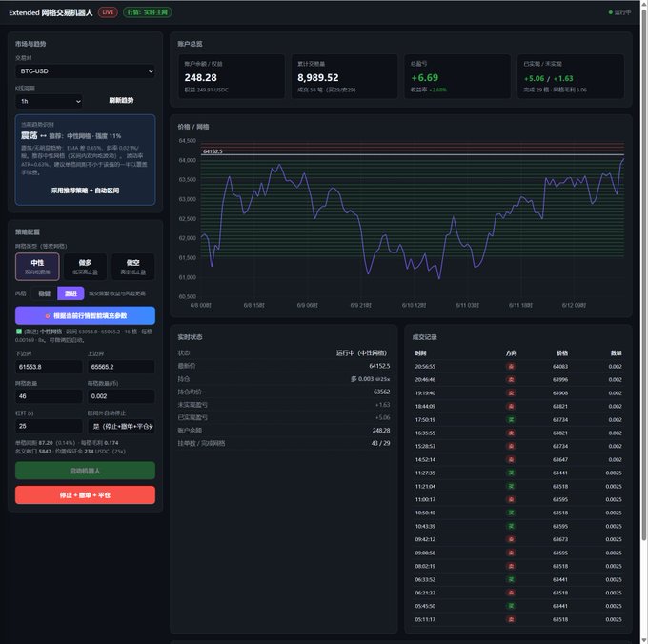The height and width of the screenshot is (644, 648).
Task: Click the green running status dot at top right
Action: coord(611,12)
